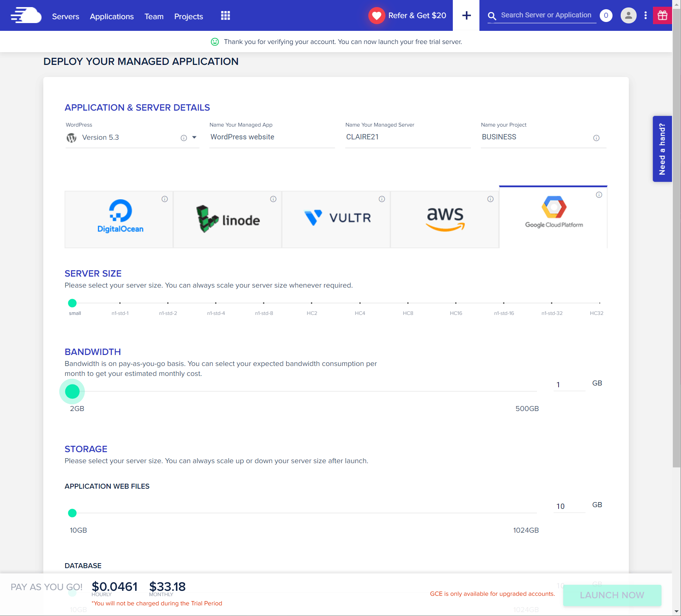This screenshot has width=681, height=616.
Task: Click the bandwidth GB value field
Action: pyautogui.click(x=569, y=384)
